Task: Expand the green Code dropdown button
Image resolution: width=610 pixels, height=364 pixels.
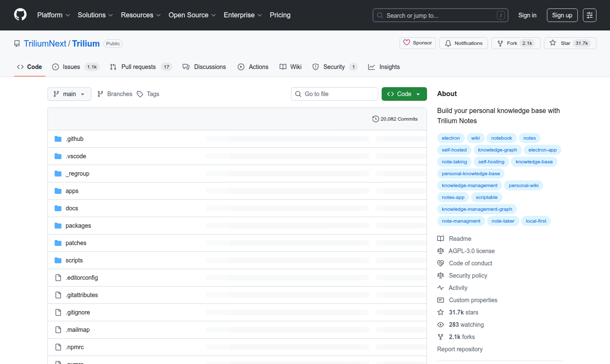Action: point(404,94)
